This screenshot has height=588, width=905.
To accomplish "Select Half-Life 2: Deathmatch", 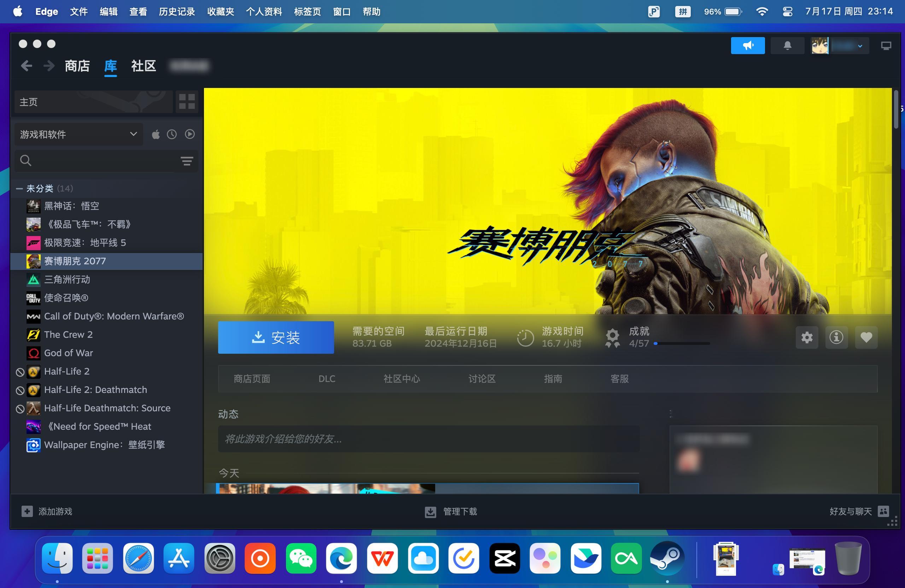I will point(107,390).
